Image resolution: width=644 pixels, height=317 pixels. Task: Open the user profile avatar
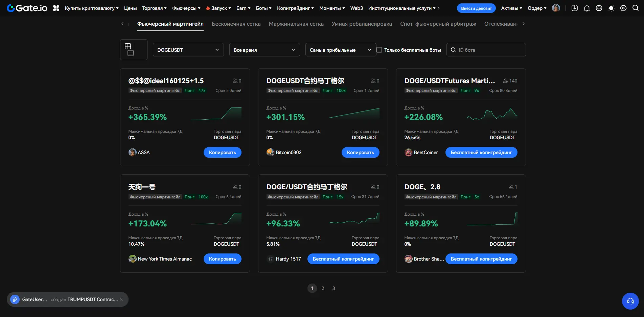tap(556, 8)
